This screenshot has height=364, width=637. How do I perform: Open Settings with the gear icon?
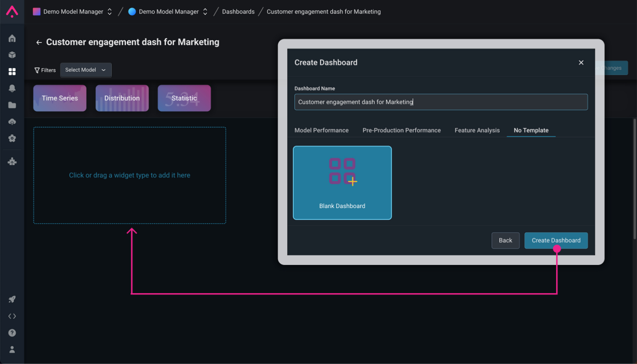[12, 138]
